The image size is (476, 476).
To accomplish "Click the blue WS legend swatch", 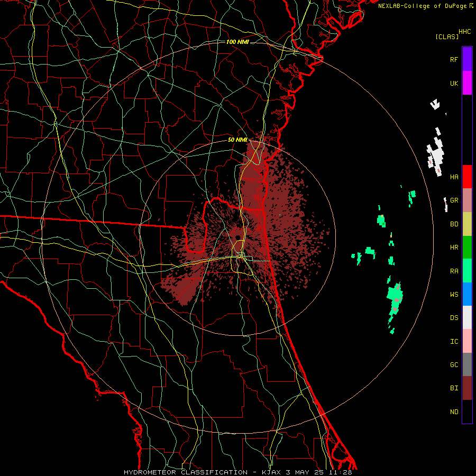I will 467,294.
